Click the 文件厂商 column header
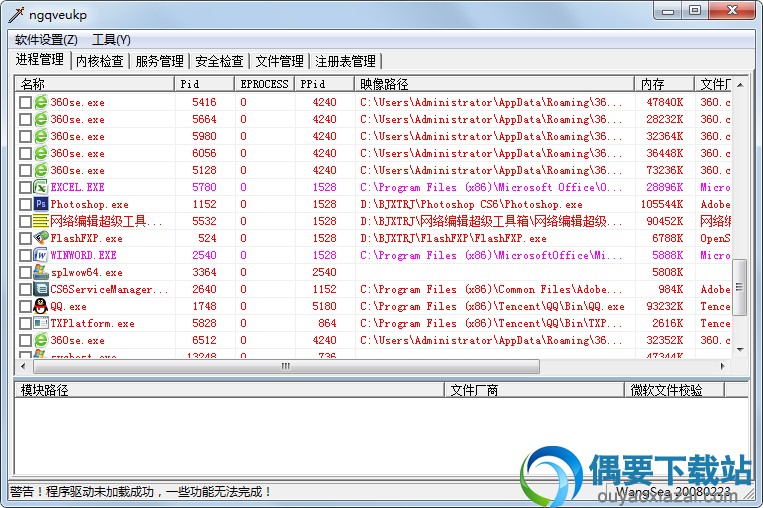The image size is (763, 508). [x=534, y=390]
